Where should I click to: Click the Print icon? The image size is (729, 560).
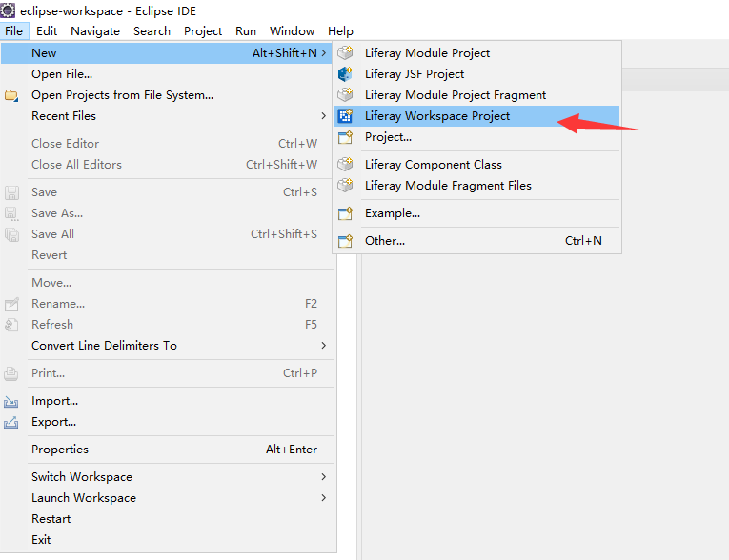pyautogui.click(x=11, y=373)
